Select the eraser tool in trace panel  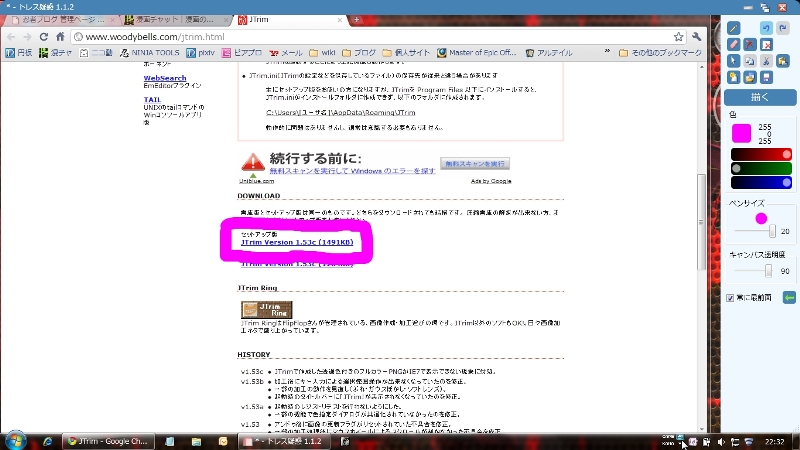point(733,45)
